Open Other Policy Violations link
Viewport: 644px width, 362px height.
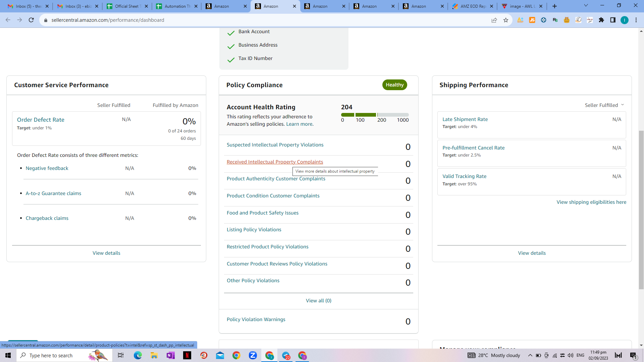tap(253, 281)
